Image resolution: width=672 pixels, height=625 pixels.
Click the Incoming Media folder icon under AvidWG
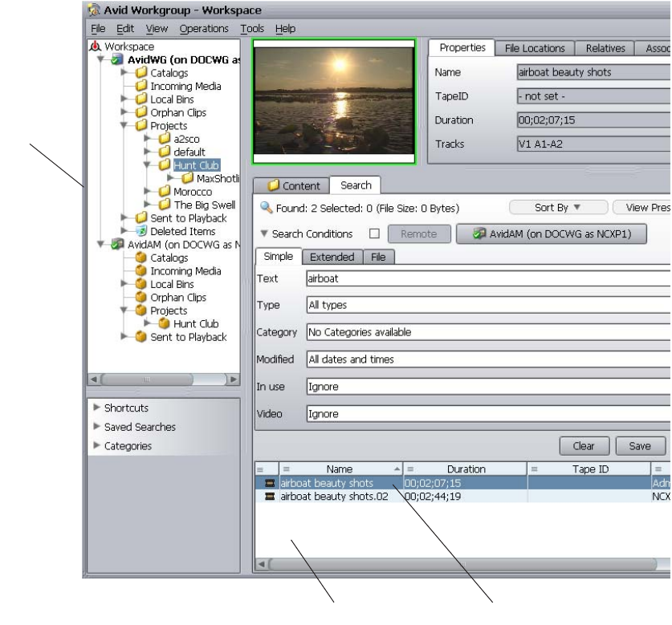[141, 86]
